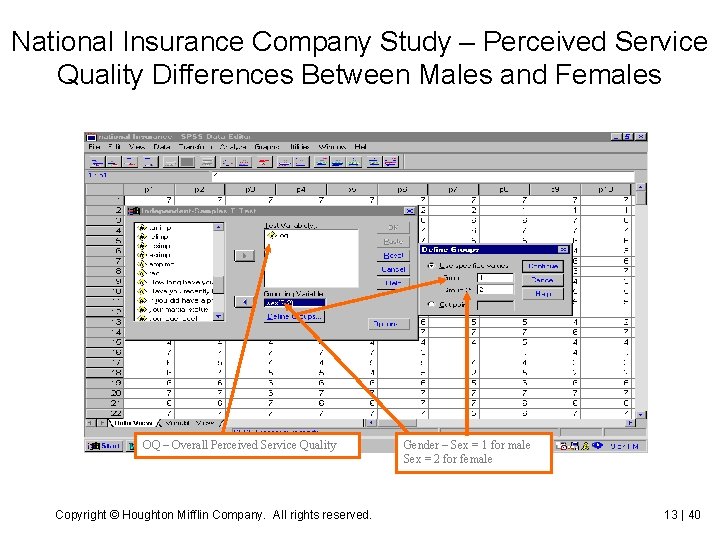Click Help in Define Groups dialog
720x540 pixels.
pyautogui.click(x=543, y=293)
